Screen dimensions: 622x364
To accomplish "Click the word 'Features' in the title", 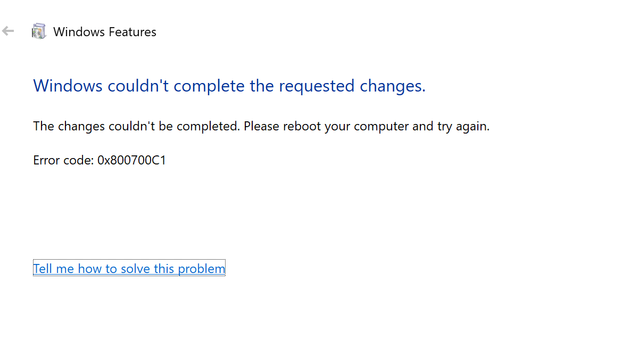I will click(x=132, y=32).
